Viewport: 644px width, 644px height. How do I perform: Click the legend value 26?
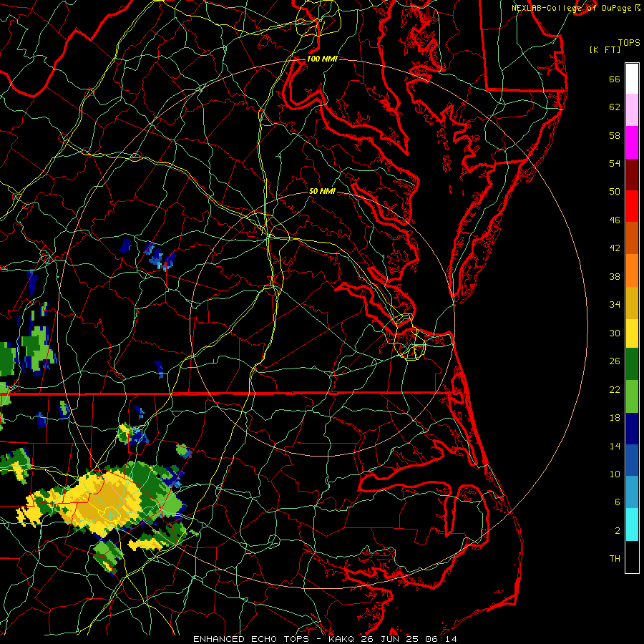[x=615, y=361]
